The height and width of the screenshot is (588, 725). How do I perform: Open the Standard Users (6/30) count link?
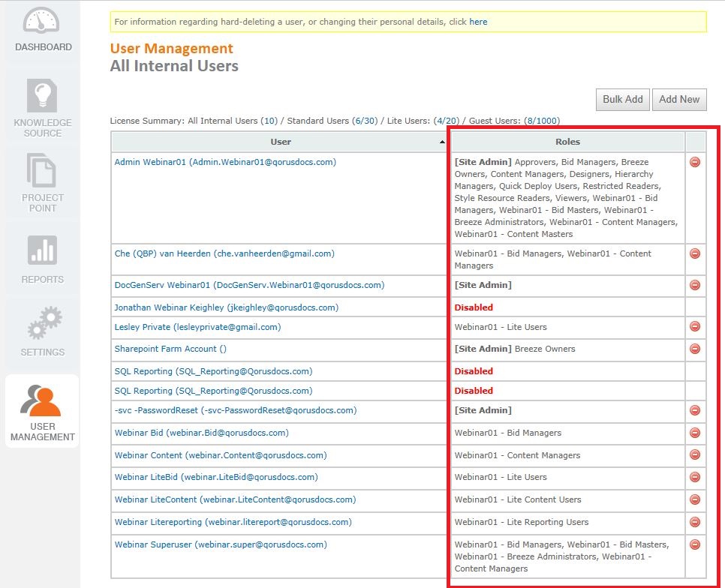[365, 121]
